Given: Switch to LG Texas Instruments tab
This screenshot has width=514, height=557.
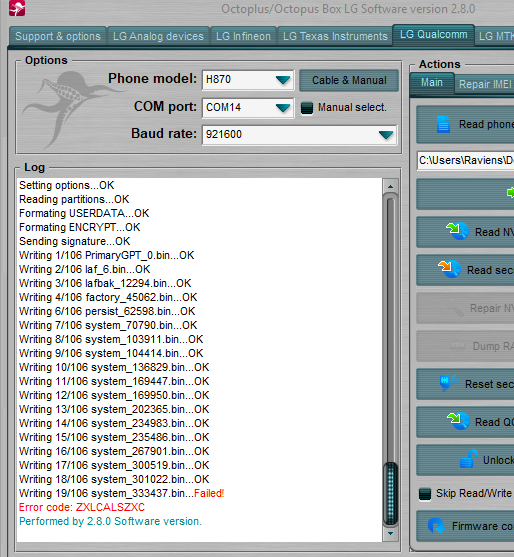Looking at the screenshot, I should (x=335, y=36).
